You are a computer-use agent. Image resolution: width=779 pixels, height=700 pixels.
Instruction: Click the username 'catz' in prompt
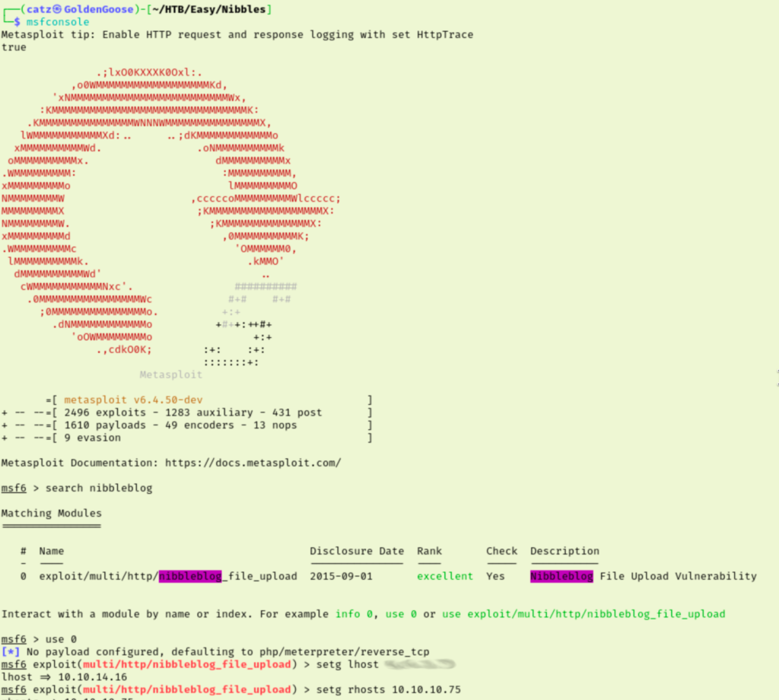click(39, 9)
